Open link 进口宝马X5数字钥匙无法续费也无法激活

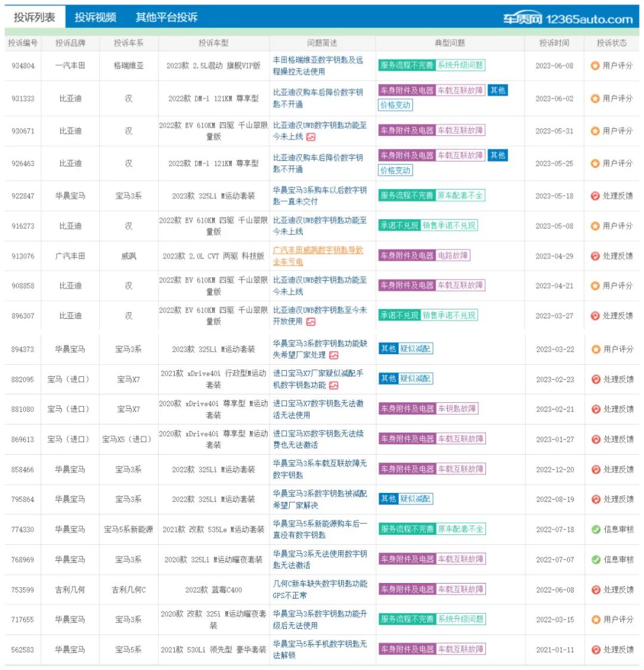[x=318, y=439]
